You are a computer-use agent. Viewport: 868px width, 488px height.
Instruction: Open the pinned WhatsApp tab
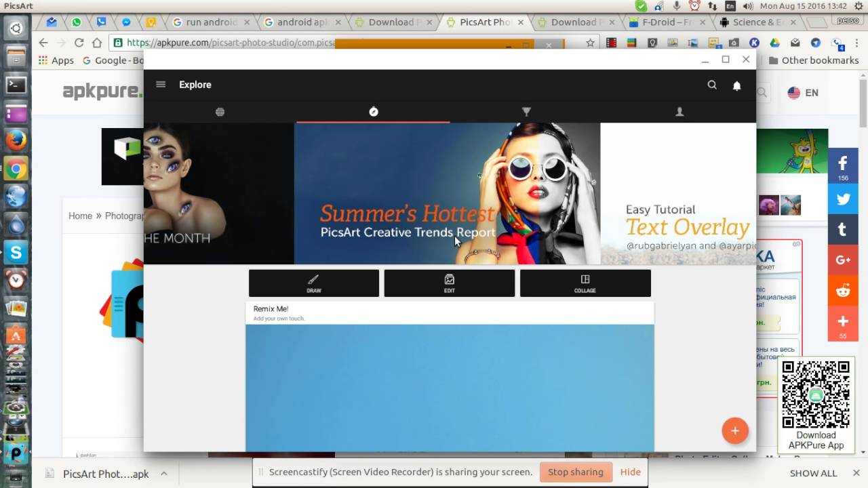pos(77,22)
